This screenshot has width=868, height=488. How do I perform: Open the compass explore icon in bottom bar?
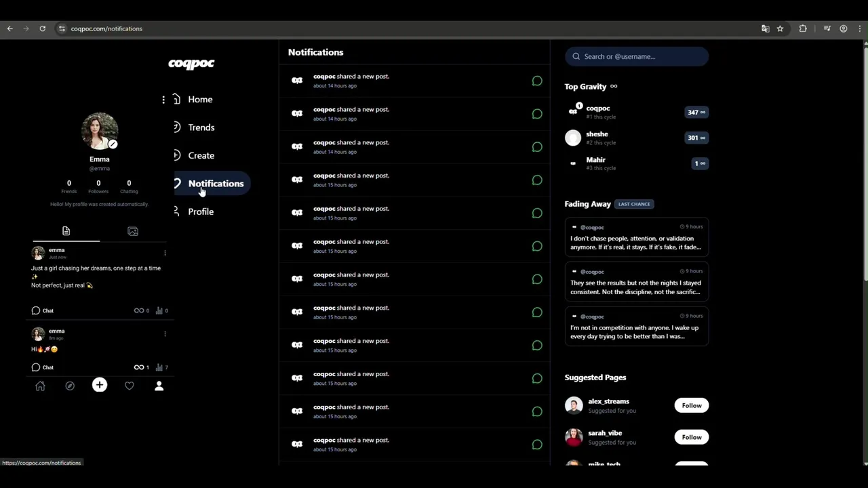coord(70,386)
